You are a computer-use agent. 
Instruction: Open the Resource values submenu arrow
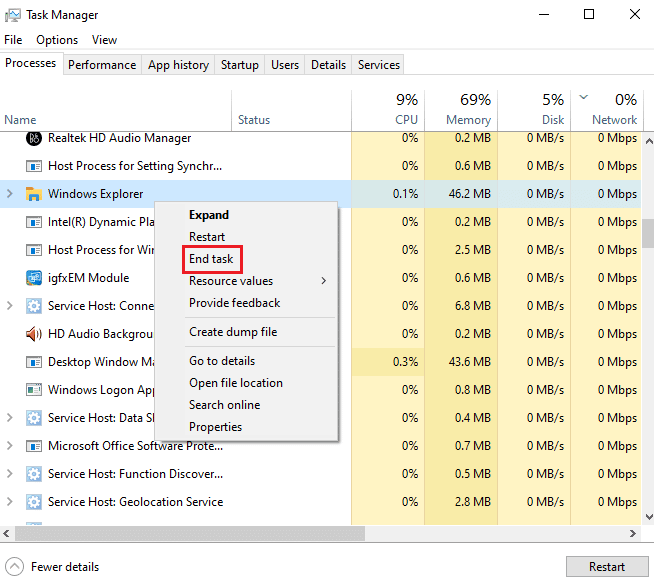click(324, 281)
